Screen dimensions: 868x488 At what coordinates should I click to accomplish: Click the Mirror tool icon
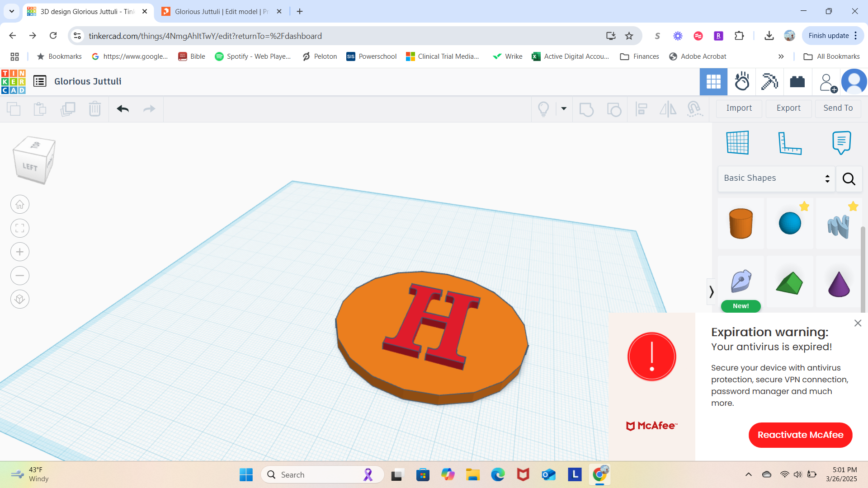[x=668, y=109]
